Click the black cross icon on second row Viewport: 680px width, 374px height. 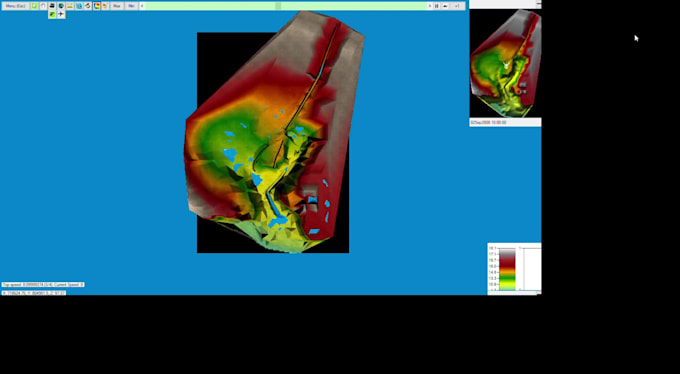click(x=61, y=14)
